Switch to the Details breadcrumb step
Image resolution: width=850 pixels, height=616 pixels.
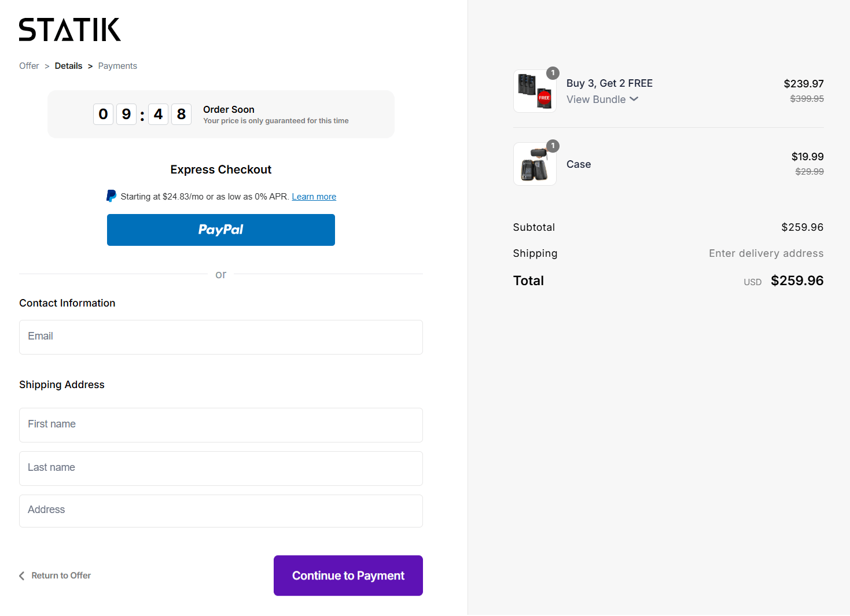click(68, 65)
